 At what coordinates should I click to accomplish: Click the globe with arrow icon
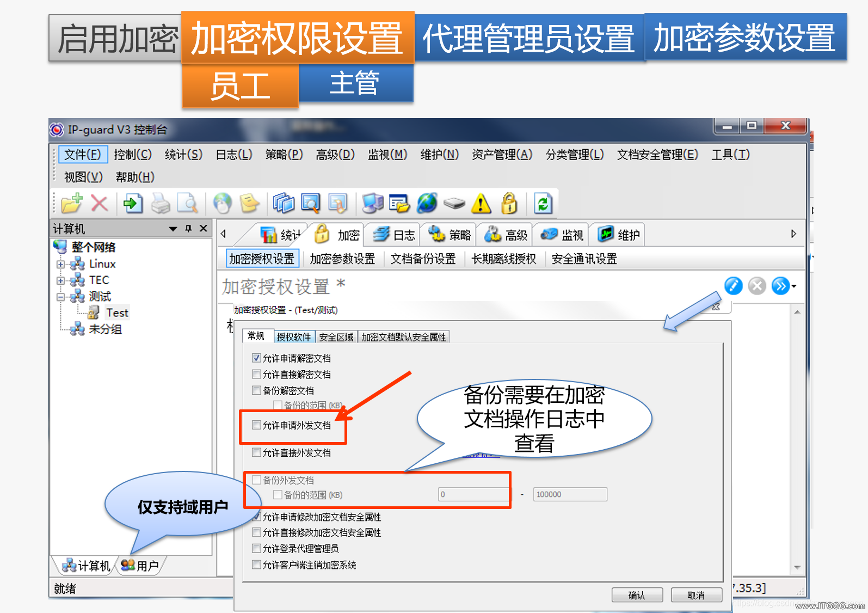(x=427, y=204)
